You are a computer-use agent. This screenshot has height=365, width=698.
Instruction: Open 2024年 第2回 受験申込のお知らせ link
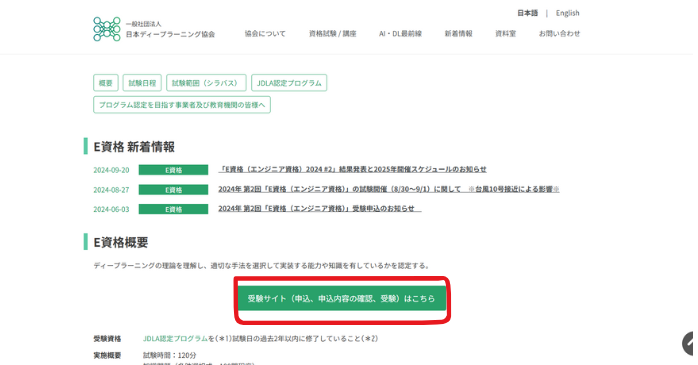click(x=320, y=209)
